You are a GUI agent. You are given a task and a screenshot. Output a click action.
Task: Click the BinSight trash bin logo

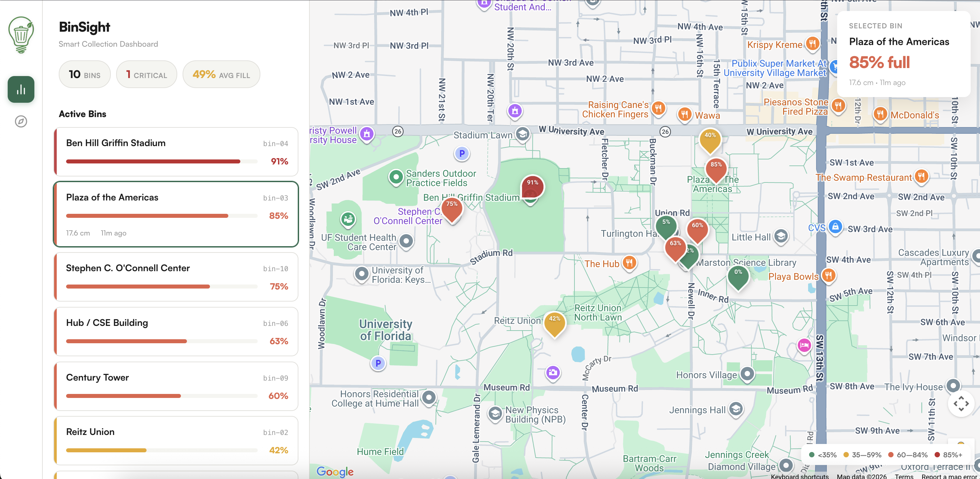pos(21,35)
